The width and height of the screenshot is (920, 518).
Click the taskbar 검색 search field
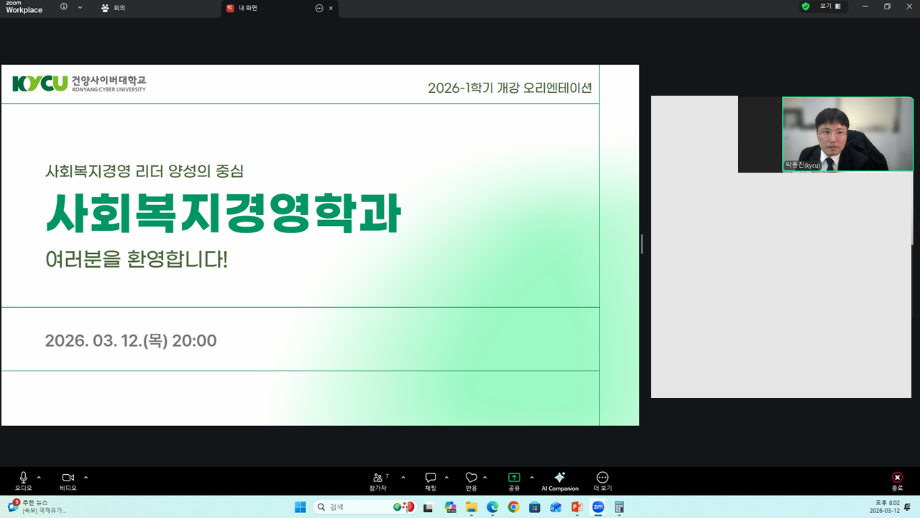click(x=364, y=507)
